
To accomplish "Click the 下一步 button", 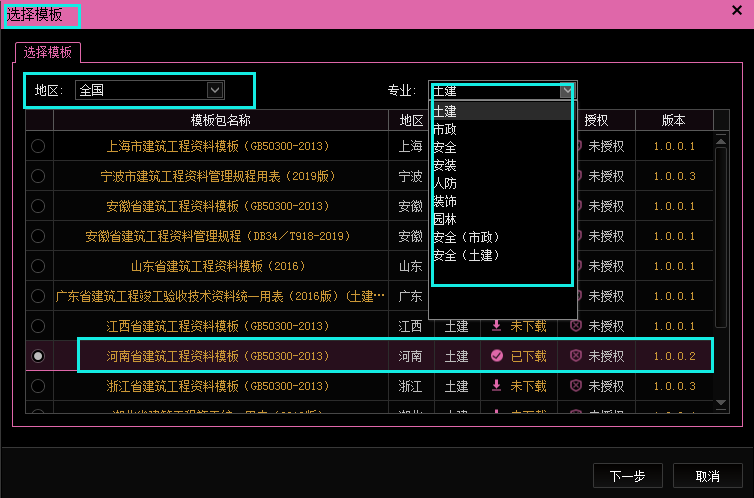I will 628,476.
